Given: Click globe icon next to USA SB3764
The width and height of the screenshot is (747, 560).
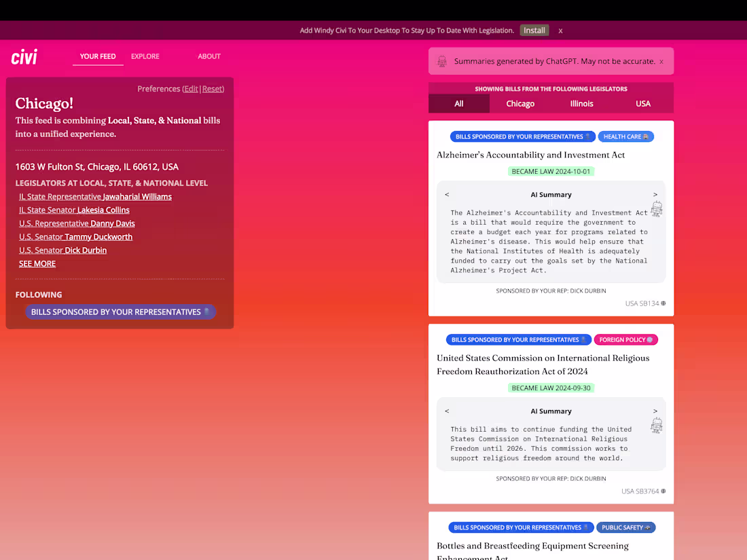Looking at the screenshot, I should click(663, 491).
